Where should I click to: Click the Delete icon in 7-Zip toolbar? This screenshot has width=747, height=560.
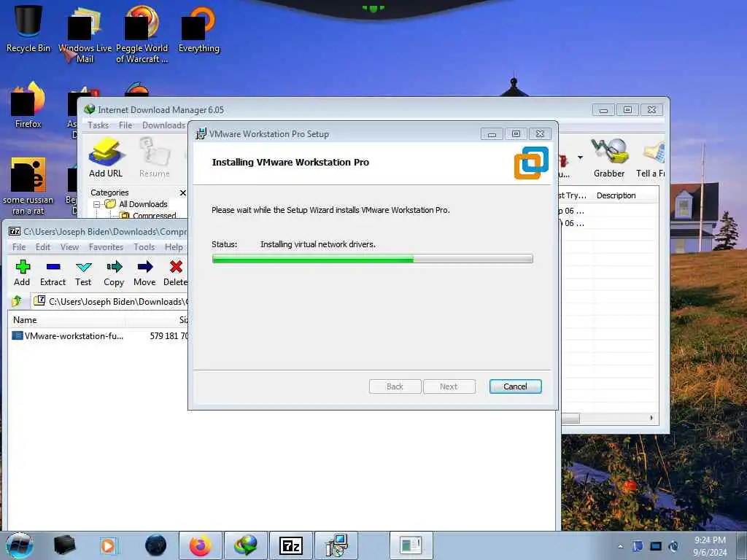tap(176, 273)
